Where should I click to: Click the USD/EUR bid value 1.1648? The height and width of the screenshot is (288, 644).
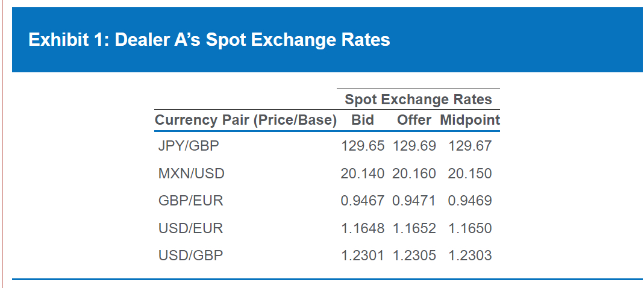pyautogui.click(x=363, y=228)
